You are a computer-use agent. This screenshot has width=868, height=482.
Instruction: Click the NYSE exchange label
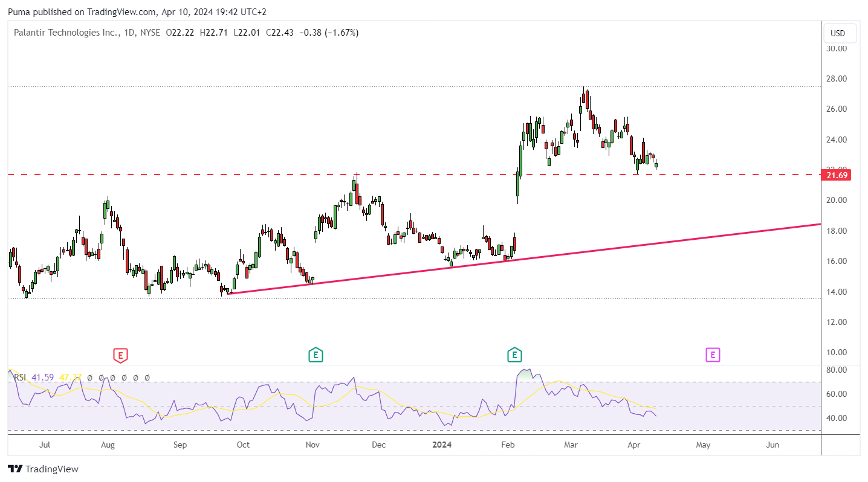[x=150, y=33]
